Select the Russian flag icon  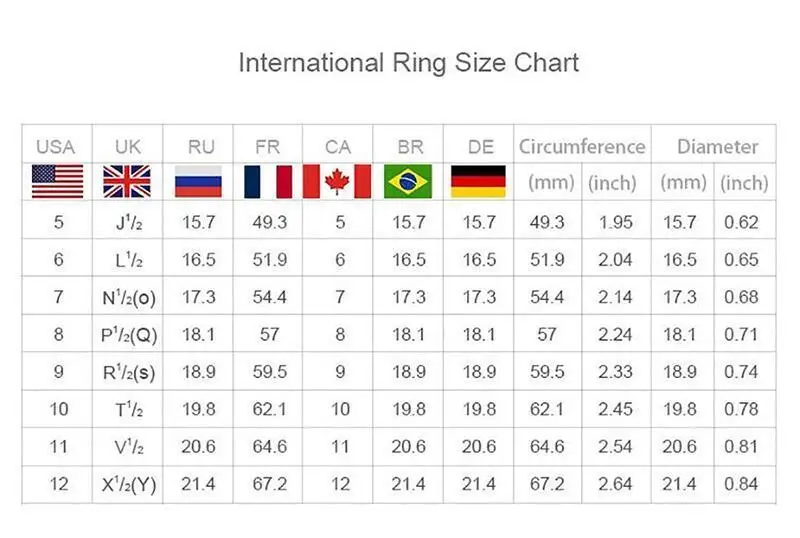[198, 181]
